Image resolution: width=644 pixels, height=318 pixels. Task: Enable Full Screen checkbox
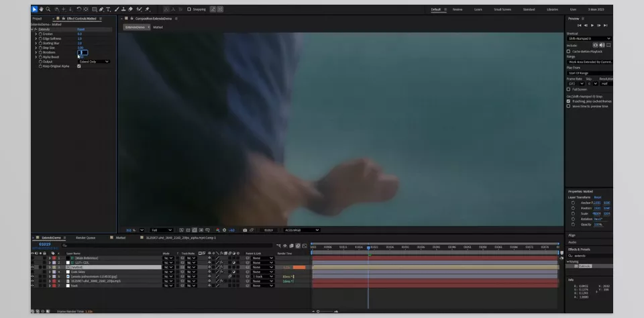tap(568, 89)
